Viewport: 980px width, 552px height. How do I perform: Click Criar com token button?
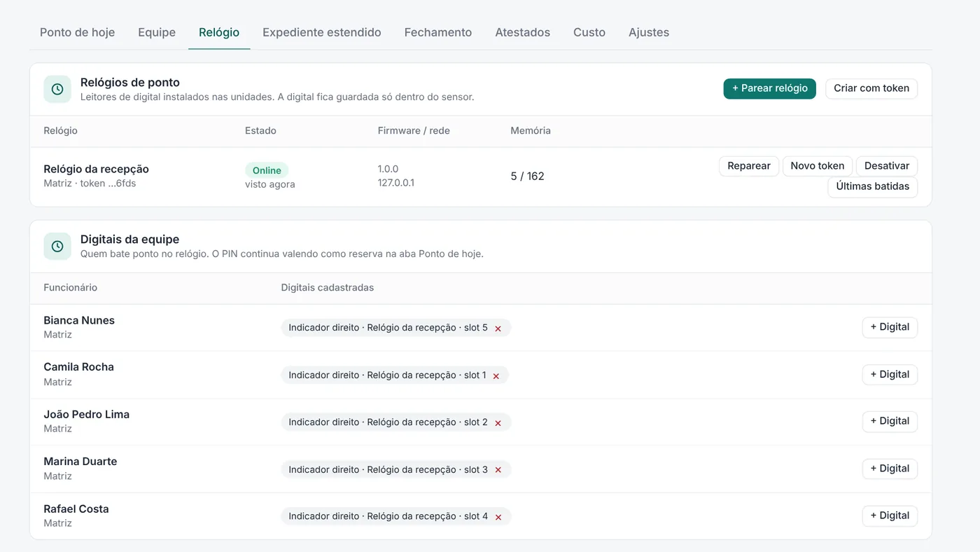tap(871, 88)
